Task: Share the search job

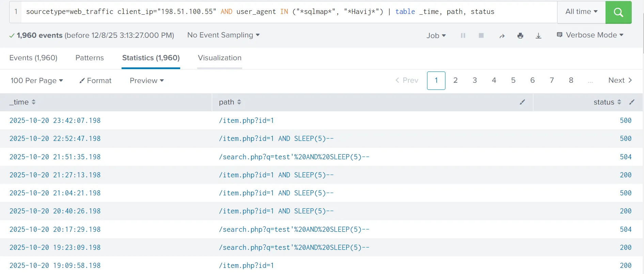Action: [x=502, y=36]
